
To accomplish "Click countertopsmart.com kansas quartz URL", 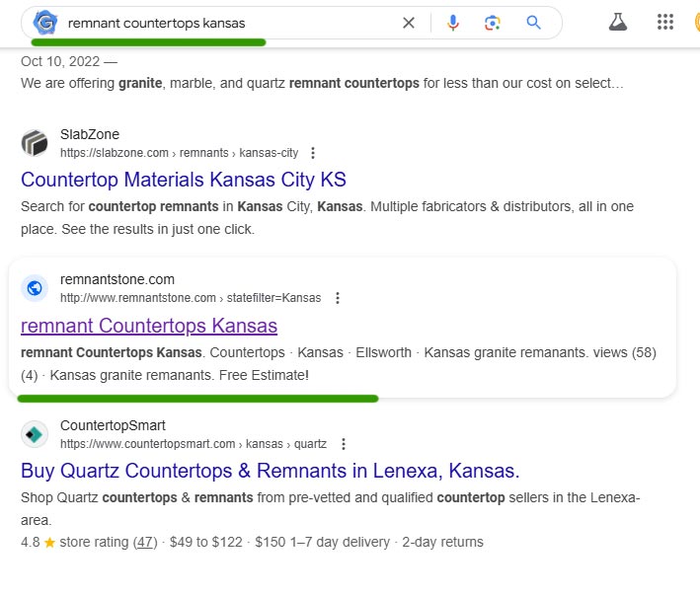I will tap(194, 444).
